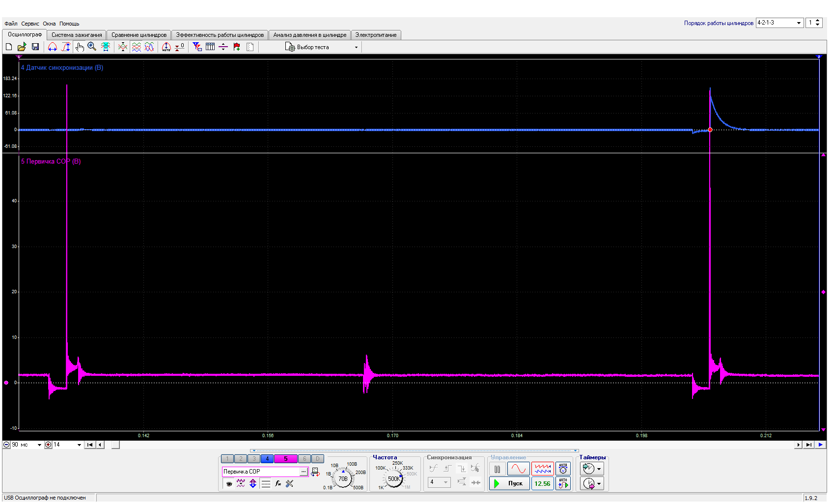
Task: Select channel 6 button
Action: click(x=305, y=459)
